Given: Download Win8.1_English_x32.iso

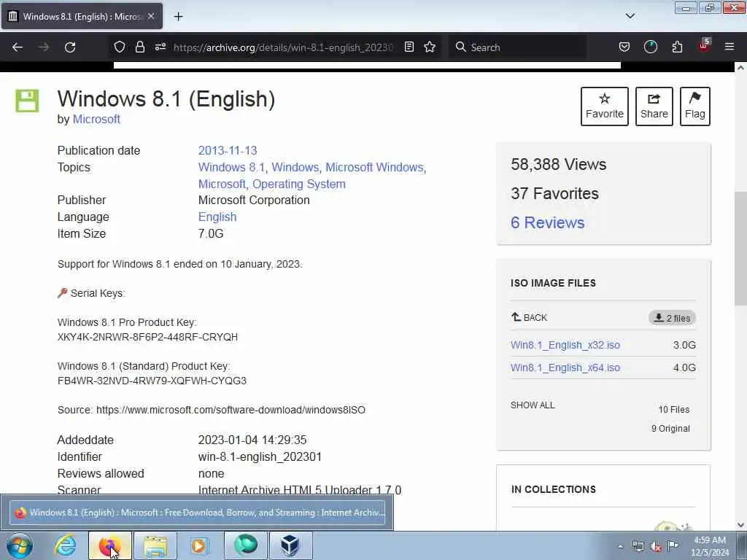Looking at the screenshot, I should click(x=565, y=345).
